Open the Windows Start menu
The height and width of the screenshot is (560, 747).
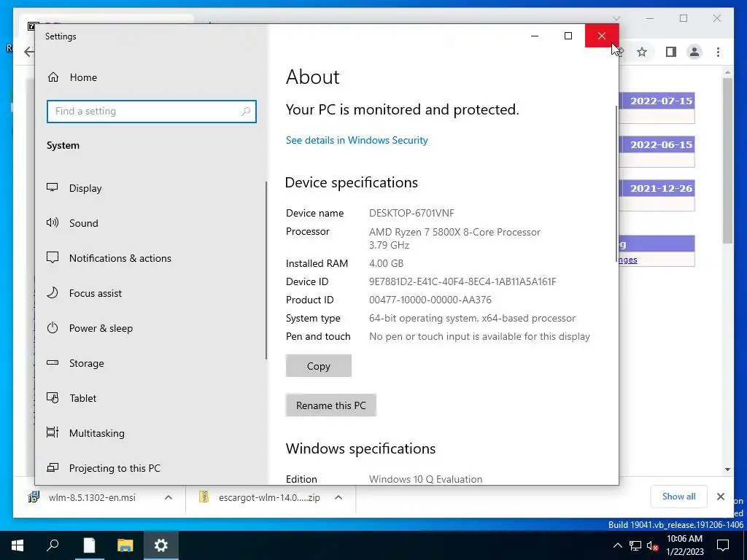pyautogui.click(x=18, y=545)
